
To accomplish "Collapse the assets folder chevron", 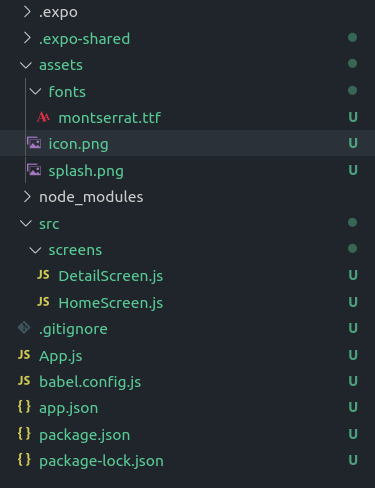I will tap(26, 65).
